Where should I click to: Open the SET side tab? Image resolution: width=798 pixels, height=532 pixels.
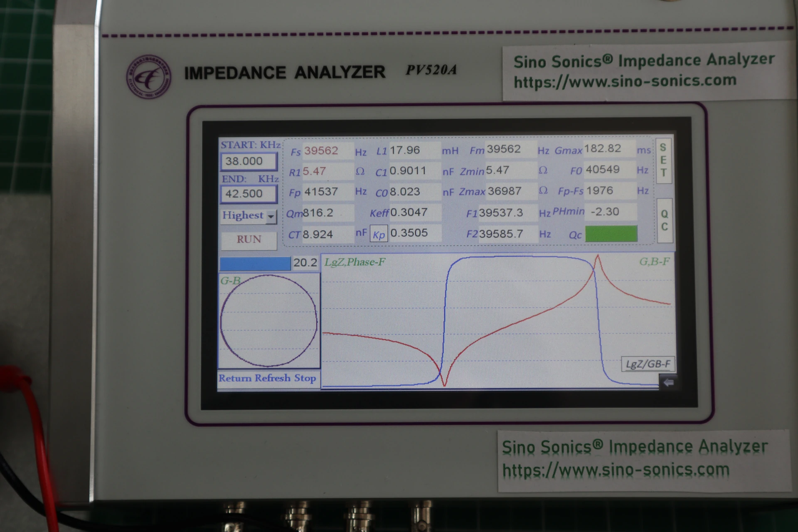pos(664,160)
